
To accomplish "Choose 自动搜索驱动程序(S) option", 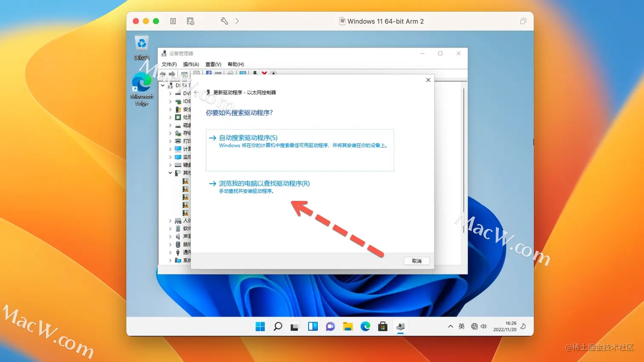I will coord(300,150).
